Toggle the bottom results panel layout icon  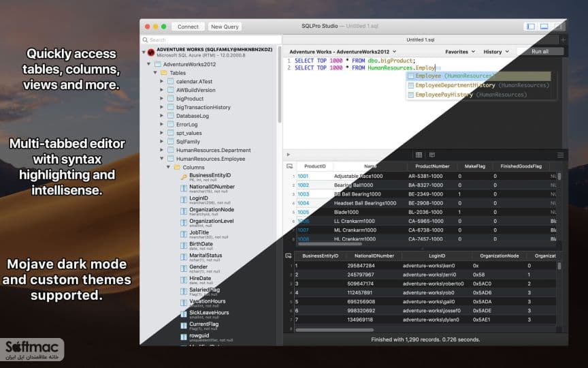[x=544, y=27]
